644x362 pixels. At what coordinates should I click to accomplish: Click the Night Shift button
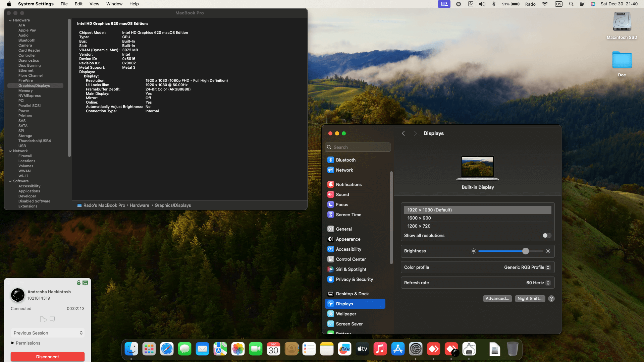coord(530,298)
